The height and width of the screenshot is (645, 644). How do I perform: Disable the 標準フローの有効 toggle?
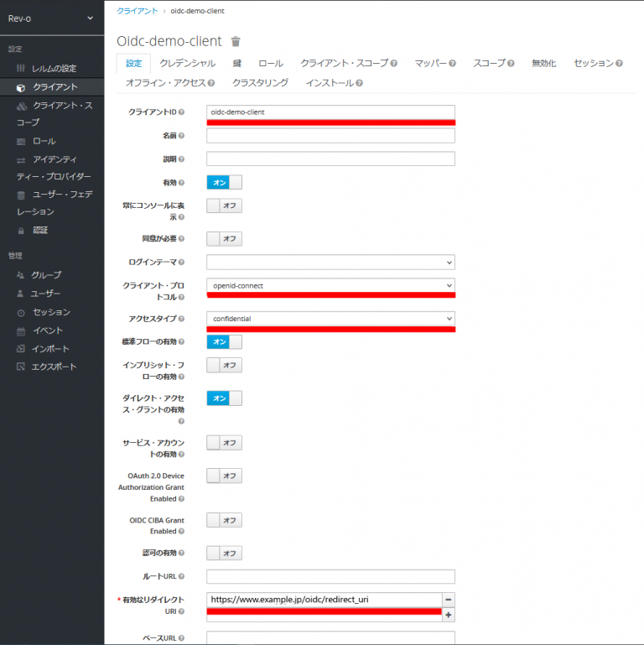224,341
